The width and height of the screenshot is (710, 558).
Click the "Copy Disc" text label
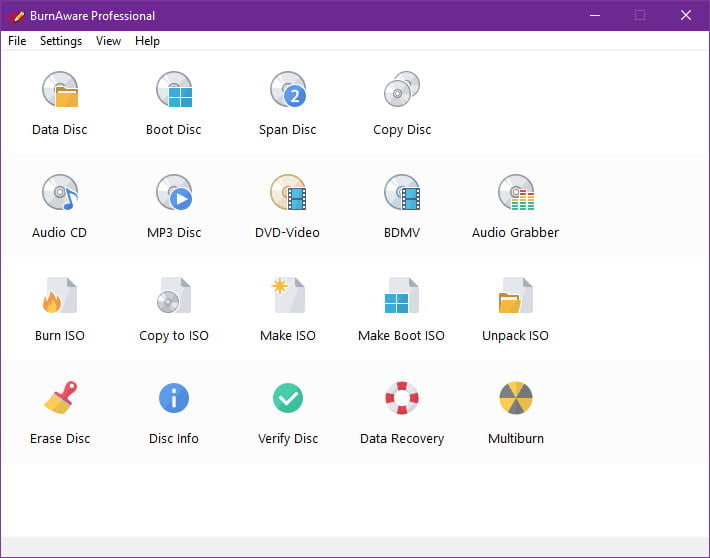pos(402,130)
